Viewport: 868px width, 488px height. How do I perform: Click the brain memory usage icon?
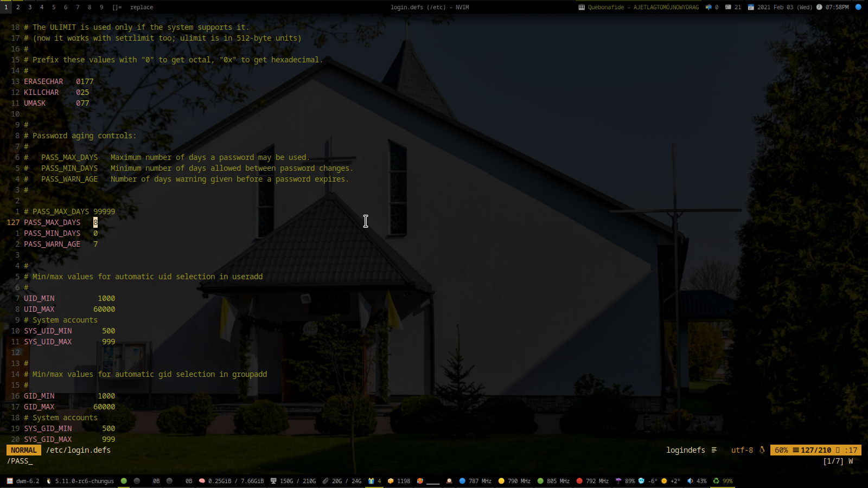tap(202, 481)
